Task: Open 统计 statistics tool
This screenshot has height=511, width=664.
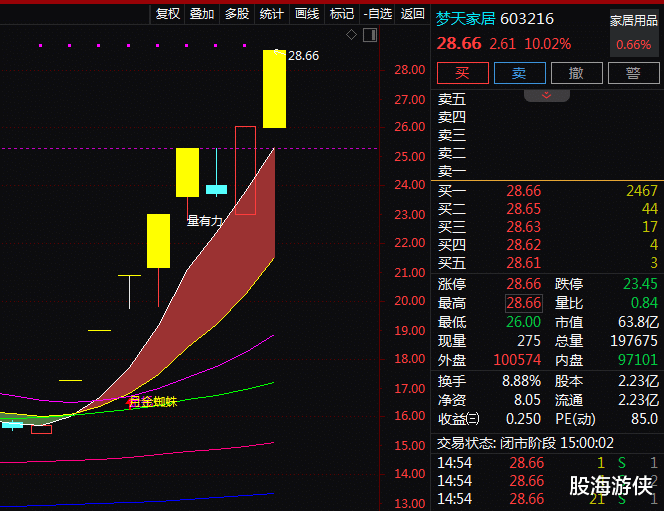Action: coord(271,14)
